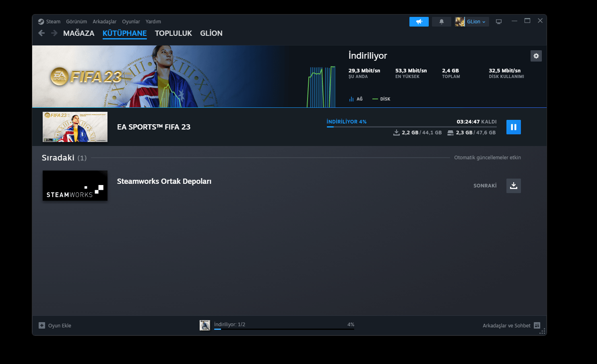Start the Steamworks download now
Image resolution: width=597 pixels, height=364 pixels.
[513, 186]
